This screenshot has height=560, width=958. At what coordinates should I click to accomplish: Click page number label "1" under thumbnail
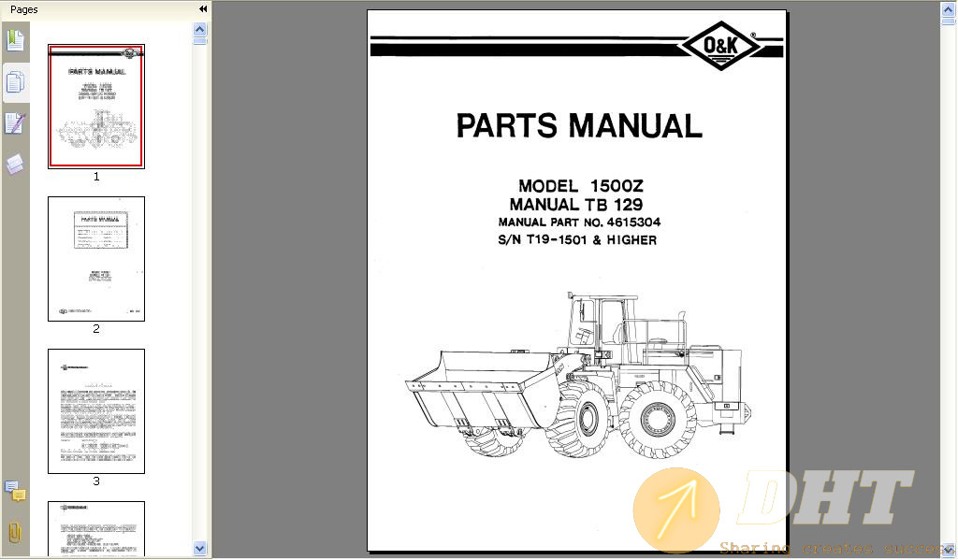[x=96, y=177]
